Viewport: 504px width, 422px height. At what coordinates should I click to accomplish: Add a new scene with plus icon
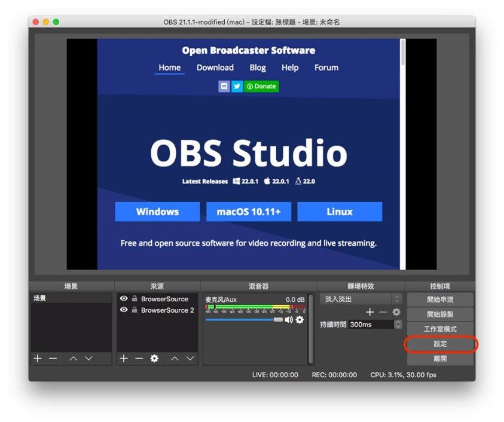[x=38, y=359]
